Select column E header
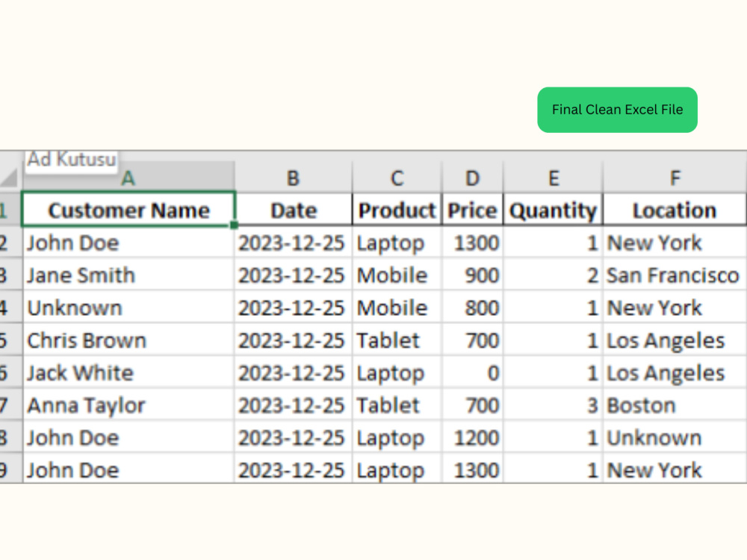The height and width of the screenshot is (560, 747). click(x=553, y=178)
